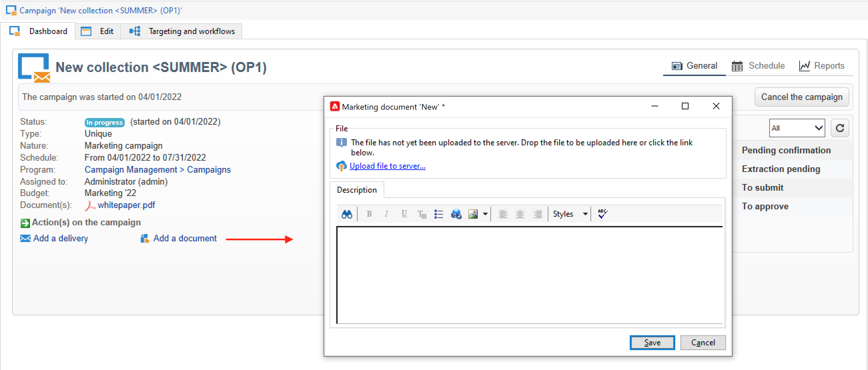Insert a bulleted list in description
This screenshot has height=370, width=868.
click(x=438, y=214)
